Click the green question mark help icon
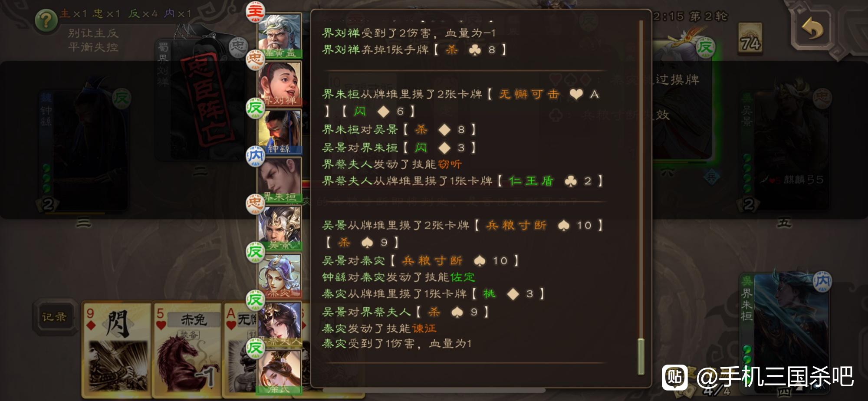 pyautogui.click(x=46, y=20)
